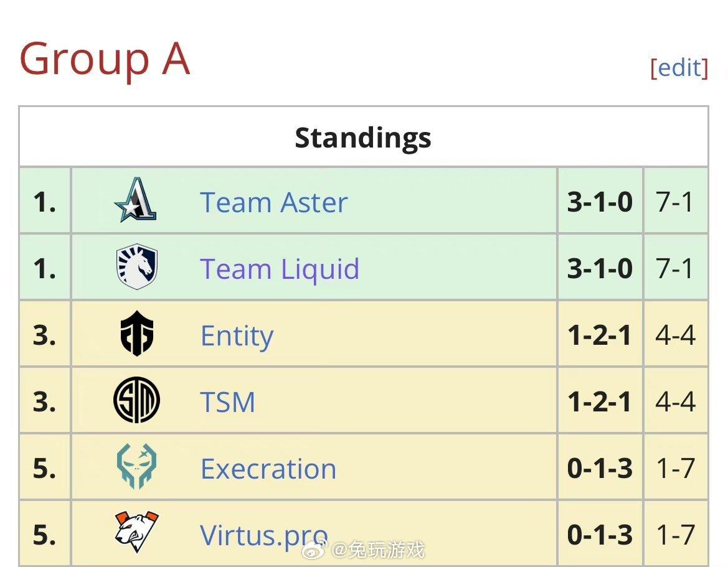Click Team Liquid's 7-1 game score
728x567 pixels.
tap(674, 269)
